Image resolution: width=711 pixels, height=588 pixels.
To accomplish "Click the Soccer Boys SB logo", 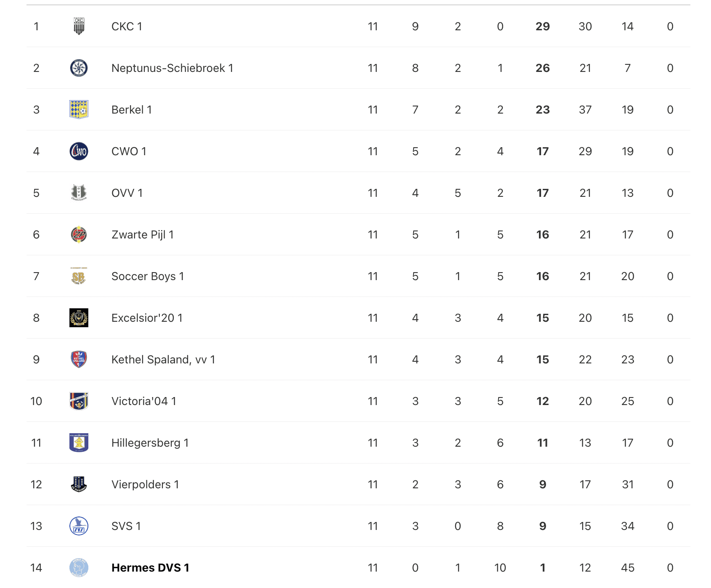I will coord(79,276).
